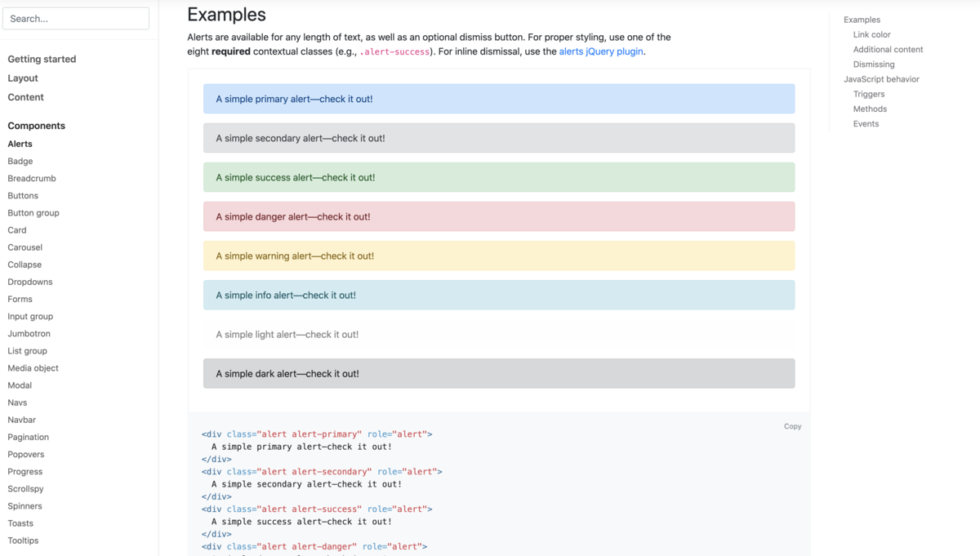Click the blue primary alert box
Screen dimensions: 980x556
[499, 99]
